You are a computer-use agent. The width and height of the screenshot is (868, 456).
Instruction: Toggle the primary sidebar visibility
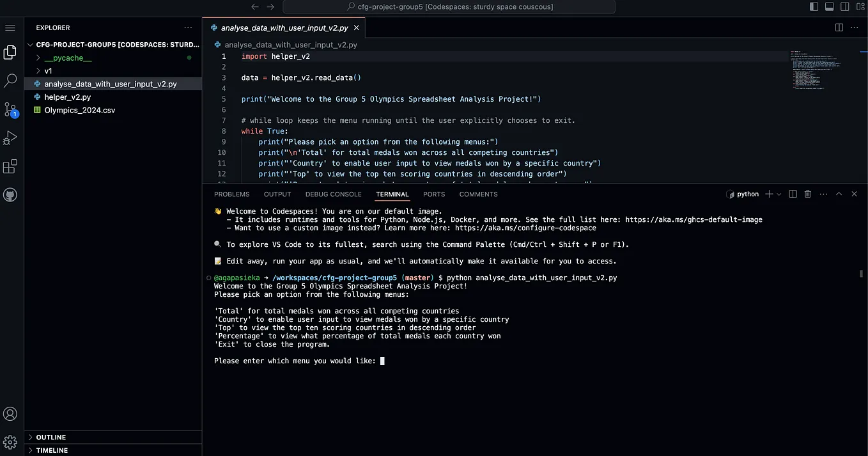(x=814, y=6)
